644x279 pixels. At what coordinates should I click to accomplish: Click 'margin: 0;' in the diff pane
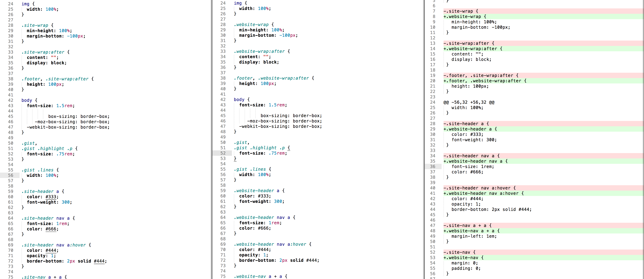coord(464,263)
